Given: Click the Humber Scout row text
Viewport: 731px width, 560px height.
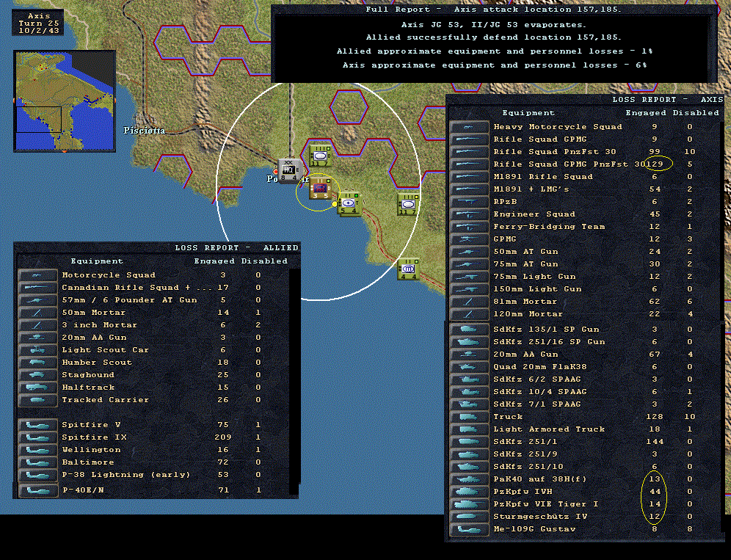Looking at the screenshot, I should 97,363.
